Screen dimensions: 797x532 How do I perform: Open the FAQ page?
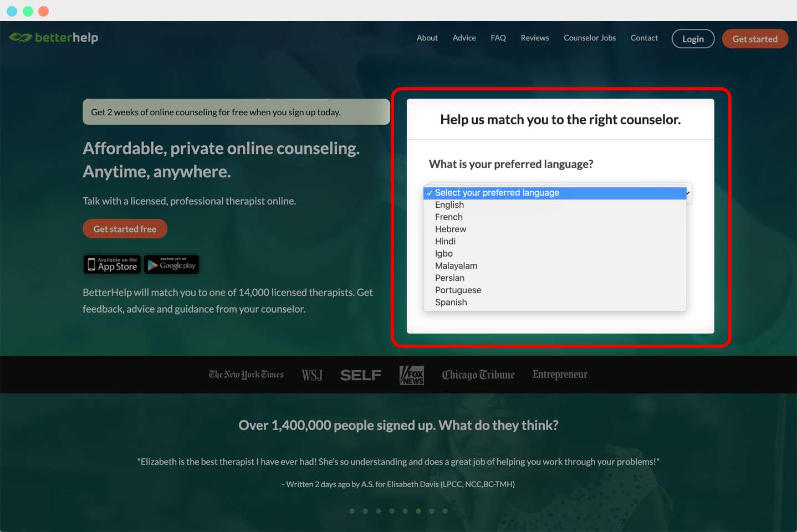pos(498,38)
